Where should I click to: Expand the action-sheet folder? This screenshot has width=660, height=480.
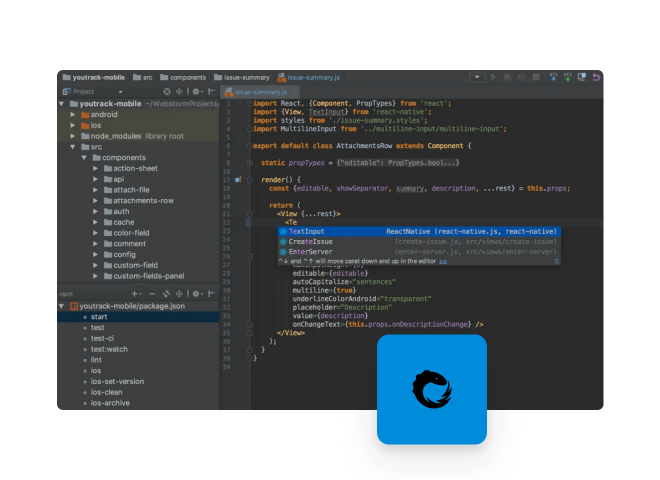pos(96,168)
